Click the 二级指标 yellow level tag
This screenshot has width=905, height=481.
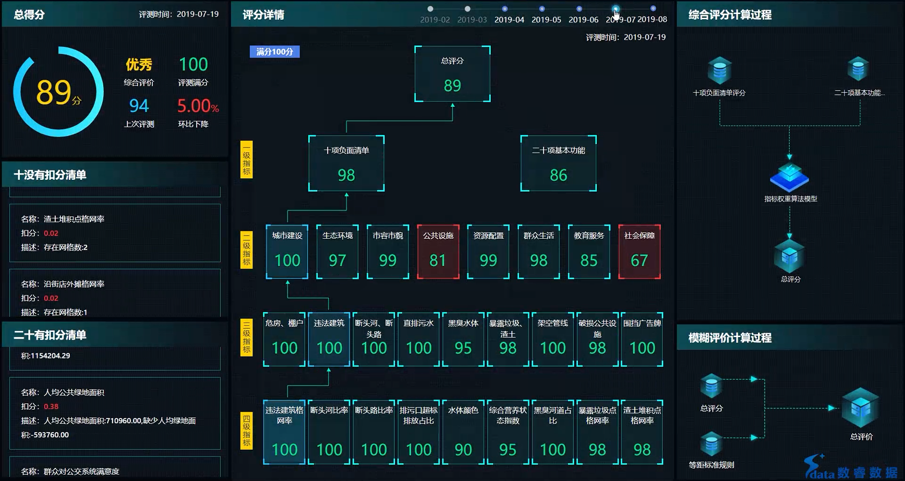(246, 250)
